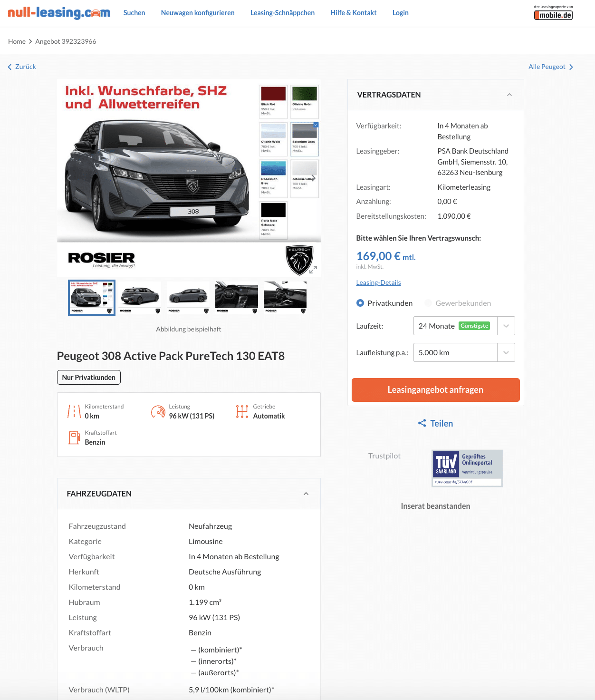Show next image with right arrow
The height and width of the screenshot is (700, 595).
point(313,178)
